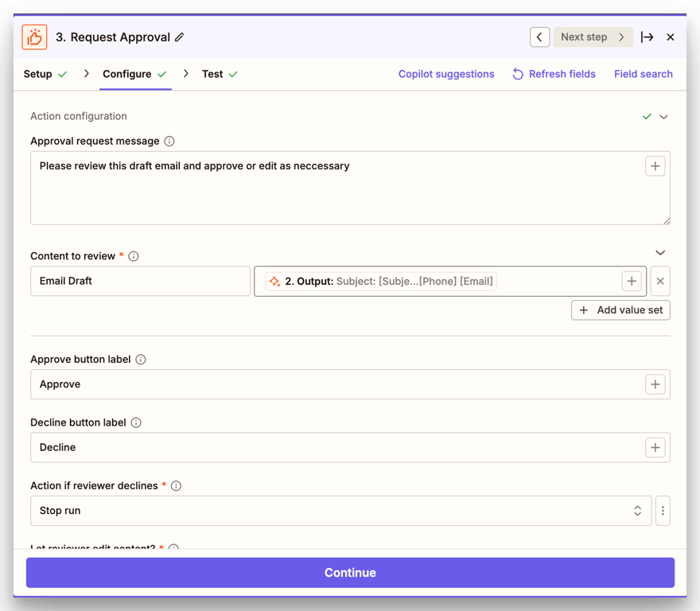Click the Request Approval thumbs-up app icon

pyautogui.click(x=34, y=37)
